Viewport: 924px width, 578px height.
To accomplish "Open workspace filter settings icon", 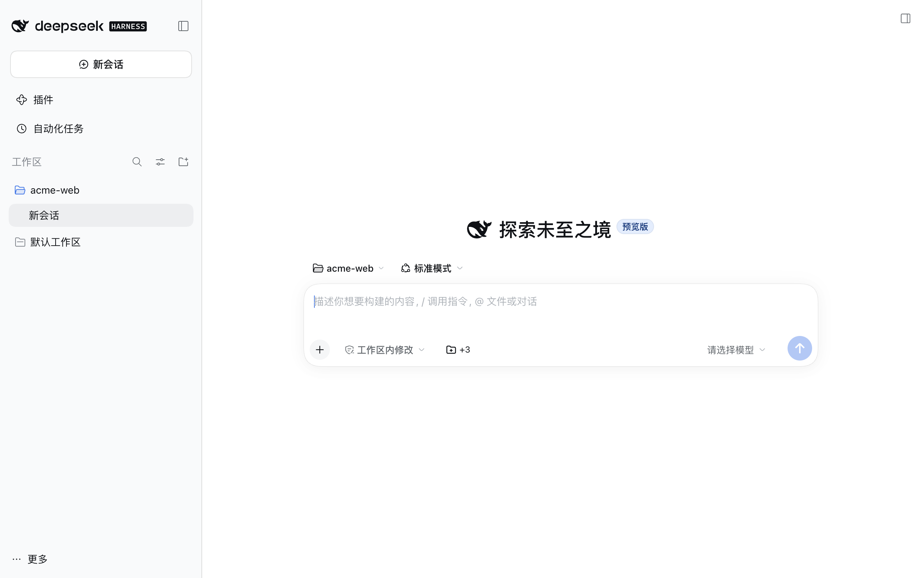I will click(x=160, y=162).
